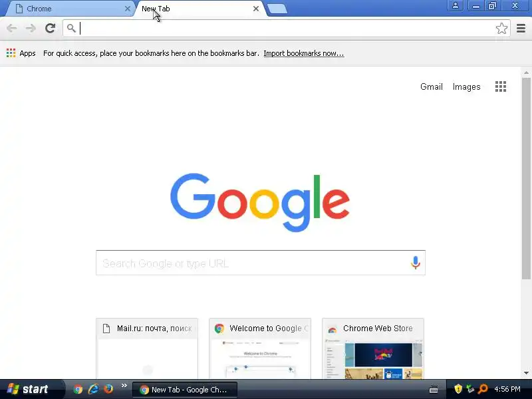Open the Chrome Web Store thumbnail
The height and width of the screenshot is (399, 532).
[373, 348]
